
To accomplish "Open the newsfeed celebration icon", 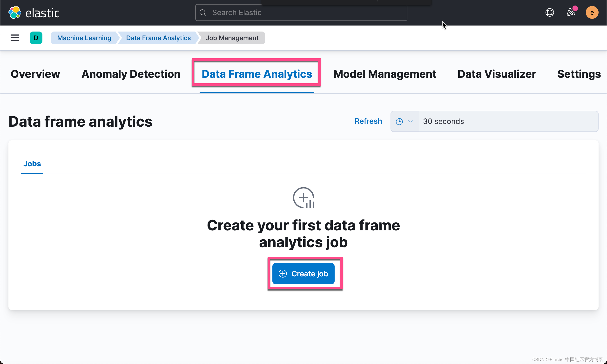I will [571, 12].
